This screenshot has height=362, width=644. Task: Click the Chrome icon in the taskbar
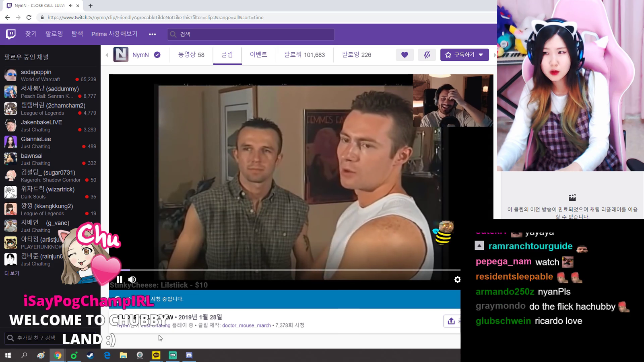pyautogui.click(x=58, y=355)
